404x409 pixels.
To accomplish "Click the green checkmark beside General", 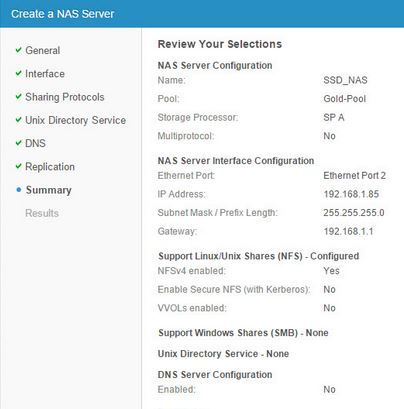I will 18,50.
